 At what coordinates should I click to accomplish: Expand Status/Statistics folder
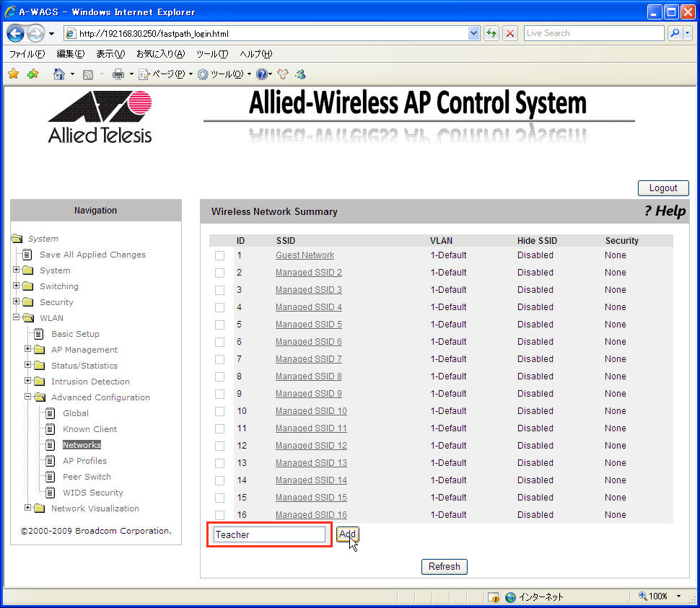27,365
